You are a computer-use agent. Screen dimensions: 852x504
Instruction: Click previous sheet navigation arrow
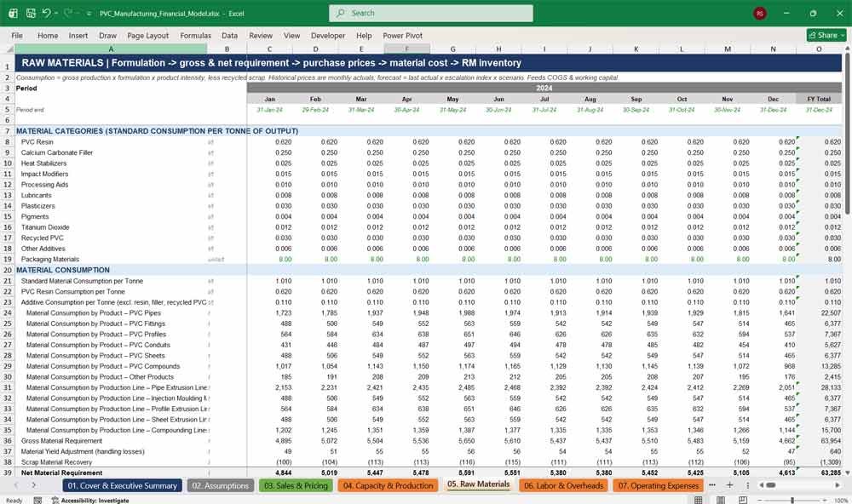[x=15, y=485]
